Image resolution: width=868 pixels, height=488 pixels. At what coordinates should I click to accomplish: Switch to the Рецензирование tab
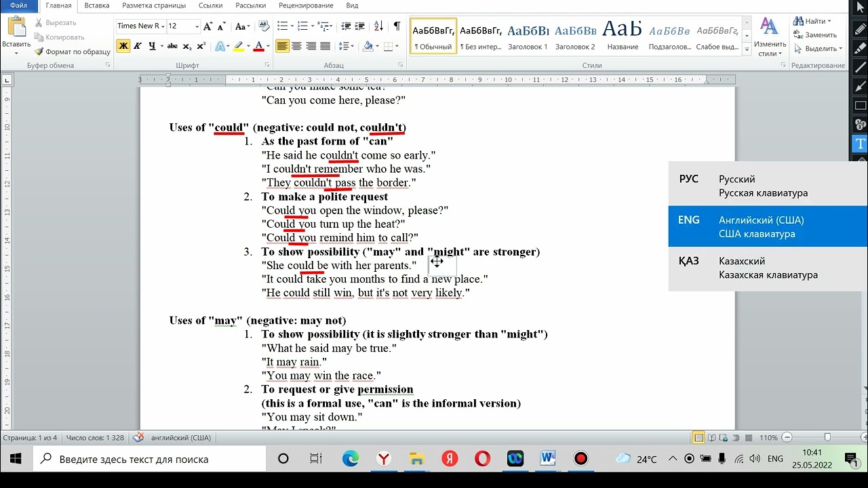306,5
